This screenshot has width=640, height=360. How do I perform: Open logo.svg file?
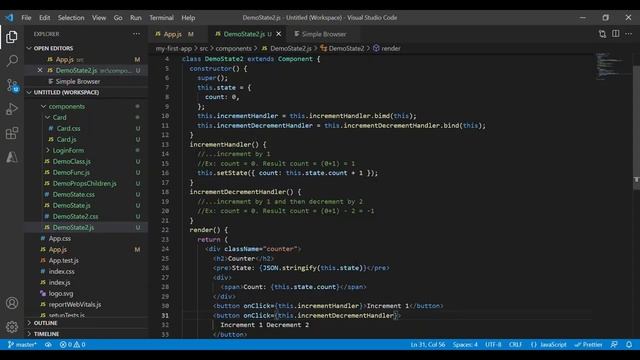[x=61, y=293]
